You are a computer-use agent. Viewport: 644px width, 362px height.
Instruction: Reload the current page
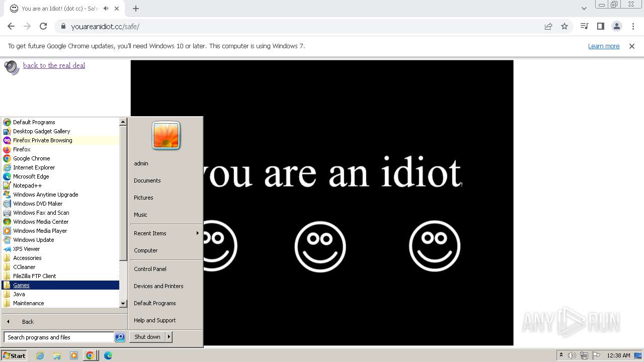[43, 26]
